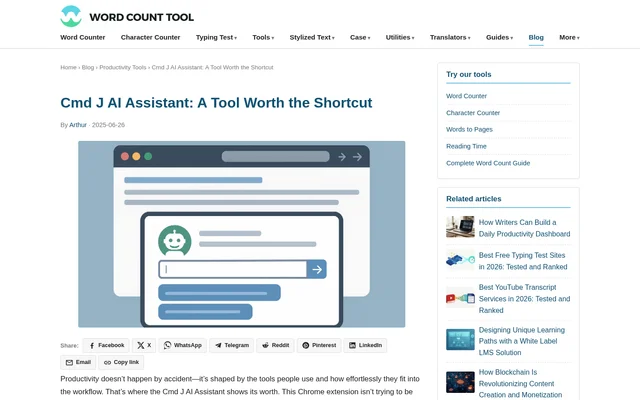Open Complete Word Count Guide link
This screenshot has height=400, width=640.
(488, 163)
